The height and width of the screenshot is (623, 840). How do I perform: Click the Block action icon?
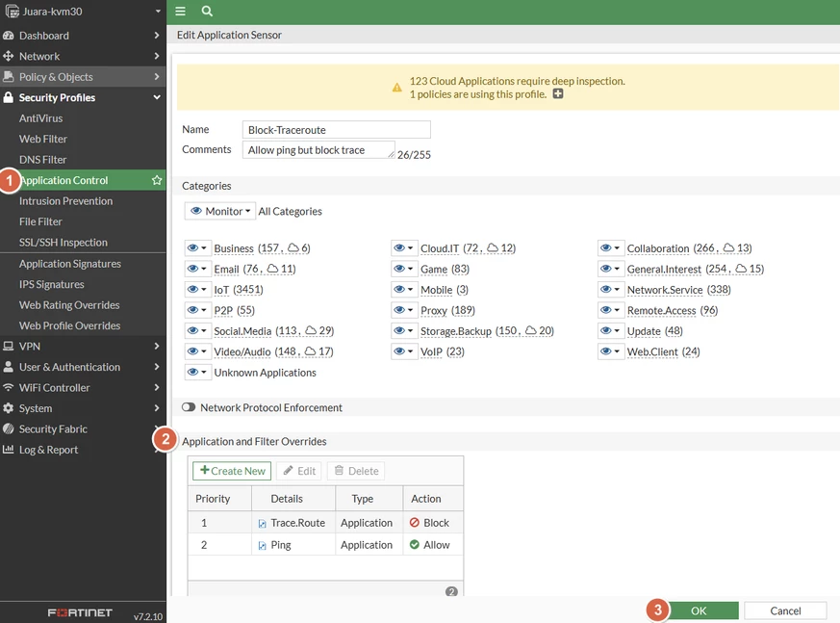click(x=414, y=522)
